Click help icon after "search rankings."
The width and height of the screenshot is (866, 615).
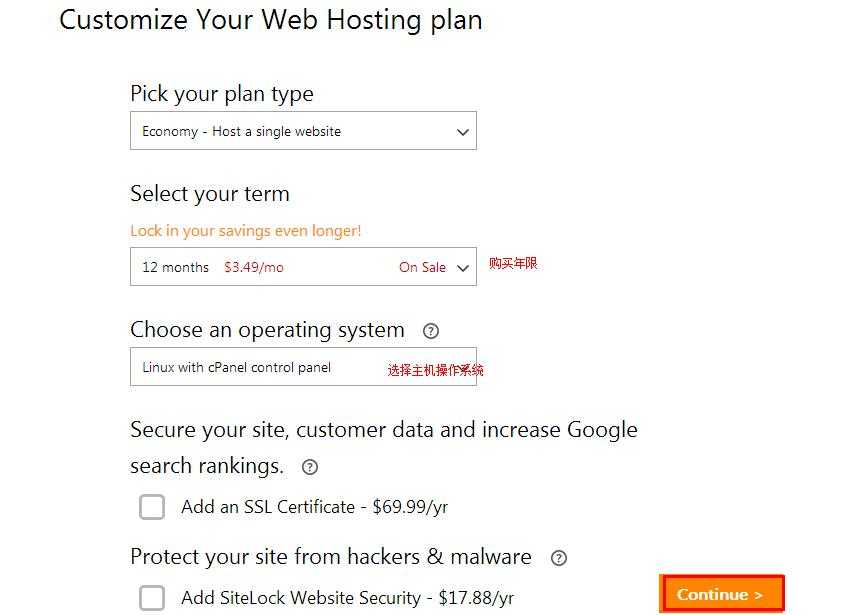310,467
